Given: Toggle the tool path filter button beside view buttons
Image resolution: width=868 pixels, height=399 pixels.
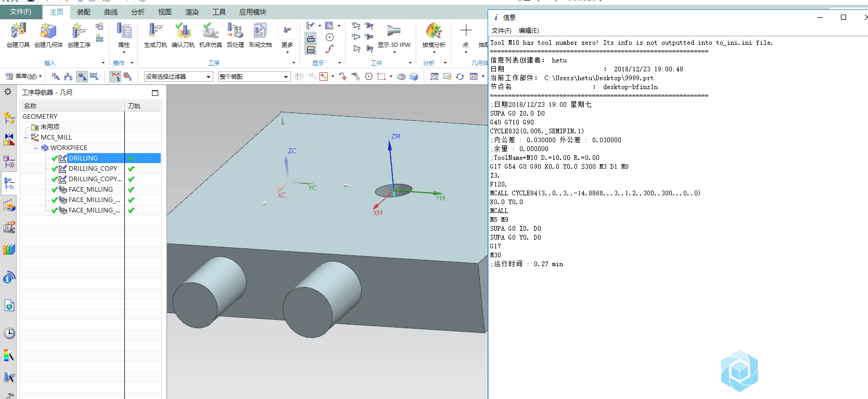Looking at the screenshot, I should tap(115, 77).
